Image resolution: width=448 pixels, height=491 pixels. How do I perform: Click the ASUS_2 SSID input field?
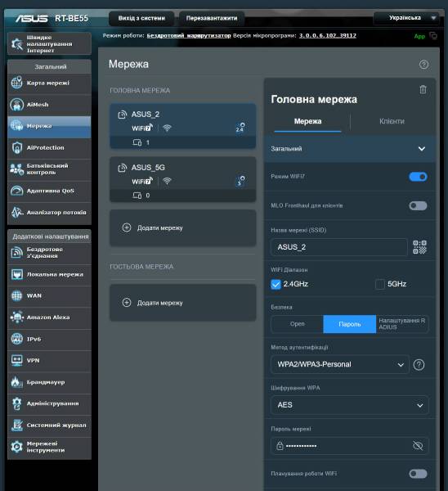click(338, 247)
